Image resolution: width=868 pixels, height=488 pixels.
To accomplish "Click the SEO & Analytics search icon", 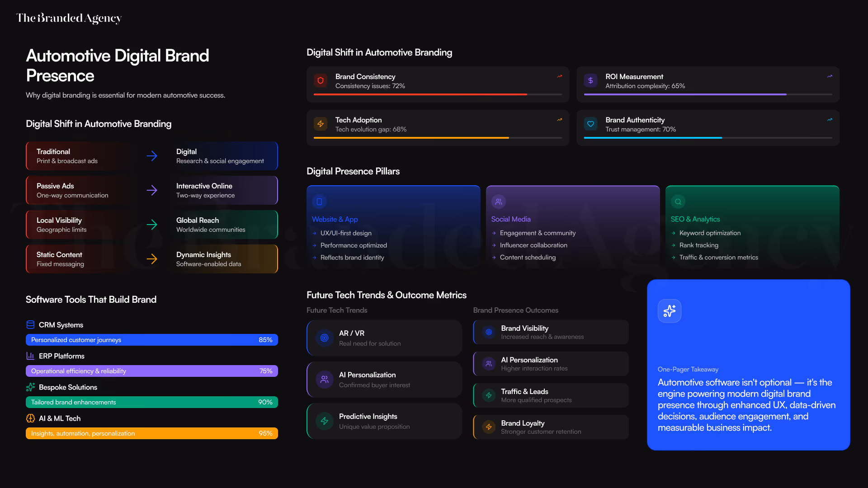I will click(x=678, y=202).
